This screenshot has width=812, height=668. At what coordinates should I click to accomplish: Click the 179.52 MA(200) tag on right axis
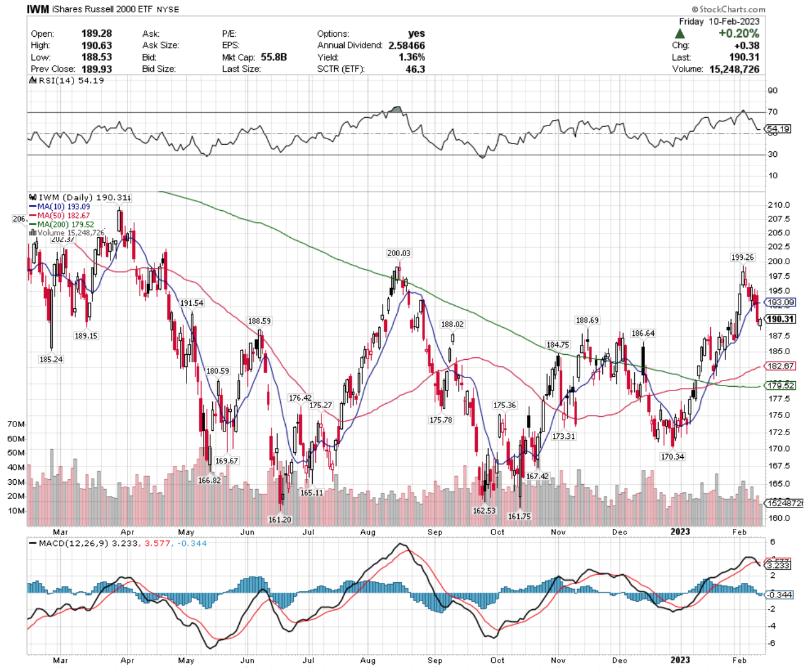(x=781, y=385)
